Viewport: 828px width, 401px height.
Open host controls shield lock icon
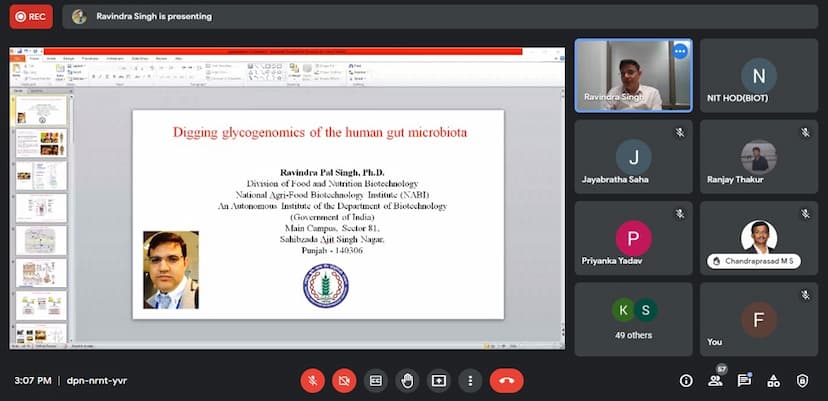tap(802, 380)
